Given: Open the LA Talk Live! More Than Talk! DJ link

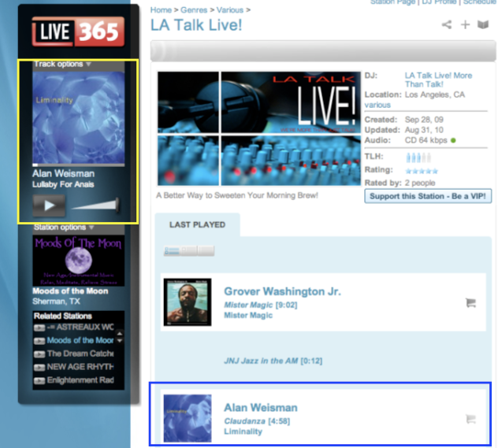Looking at the screenshot, I should [438, 80].
